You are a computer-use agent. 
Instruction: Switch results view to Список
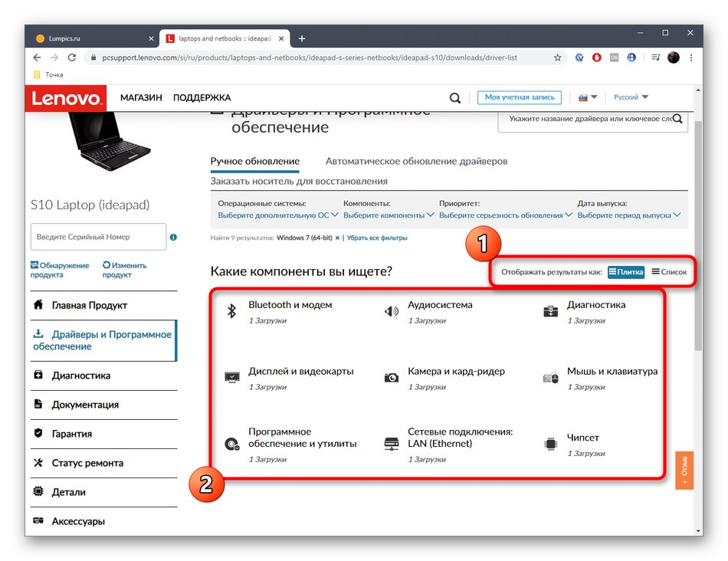click(669, 272)
